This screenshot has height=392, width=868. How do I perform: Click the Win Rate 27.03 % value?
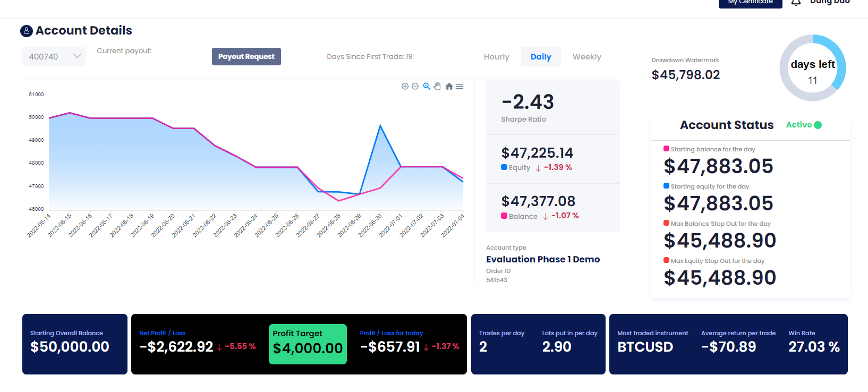(814, 347)
